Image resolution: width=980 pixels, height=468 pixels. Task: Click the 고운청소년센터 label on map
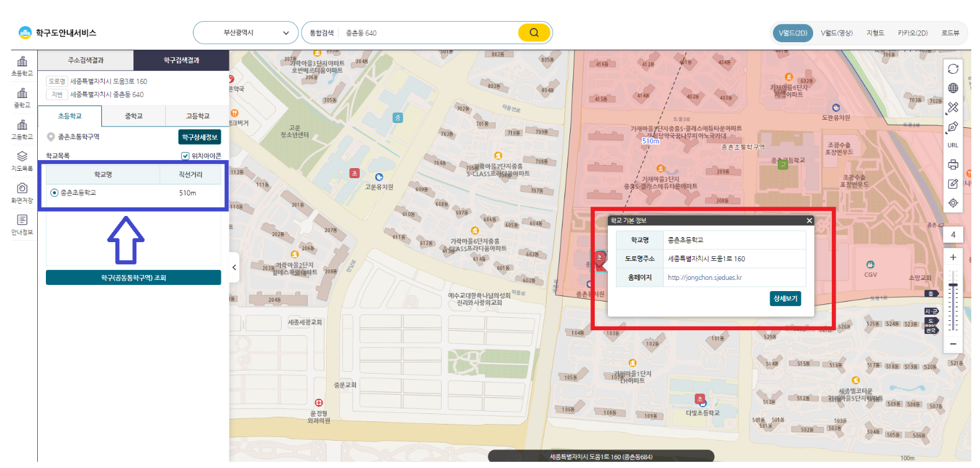[x=295, y=131]
